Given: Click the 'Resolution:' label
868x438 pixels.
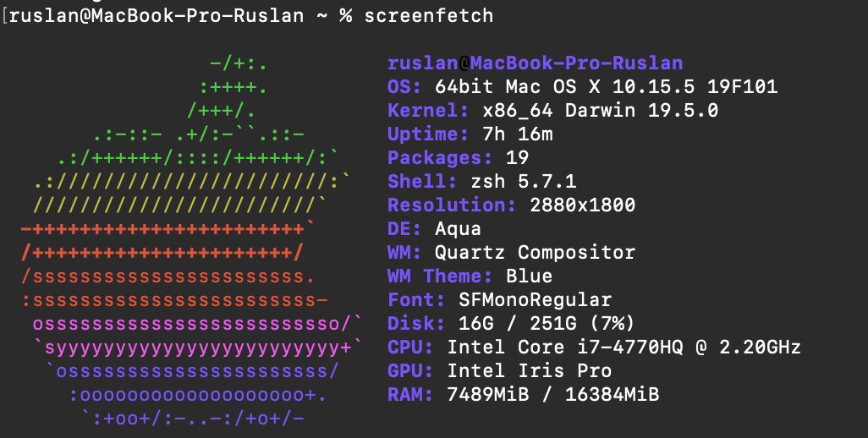Looking at the screenshot, I should pos(452,205).
